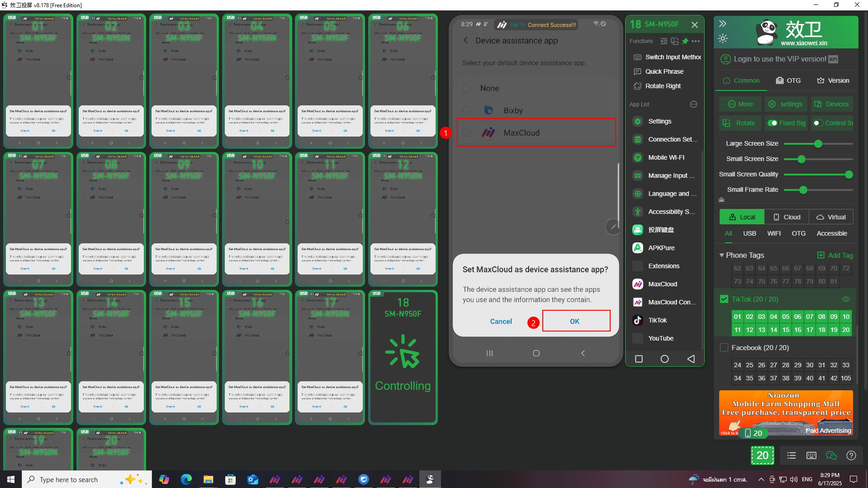Filter devices by WIFI
The width and height of the screenshot is (868, 488).
click(774, 233)
